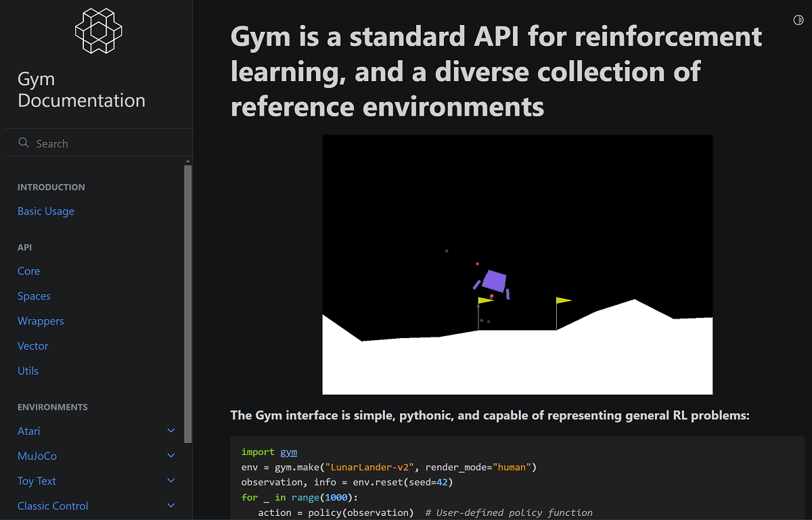Open the Wrappers page

pos(41,321)
